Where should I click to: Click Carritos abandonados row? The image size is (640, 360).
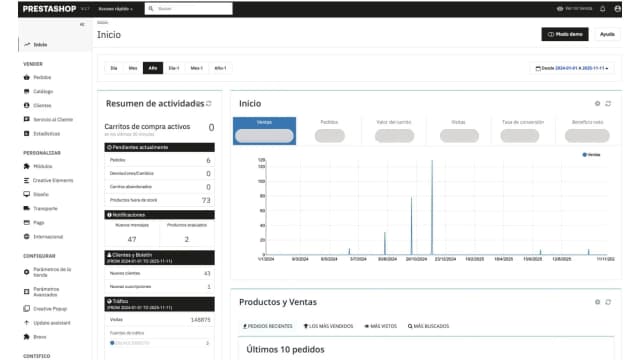point(160,187)
